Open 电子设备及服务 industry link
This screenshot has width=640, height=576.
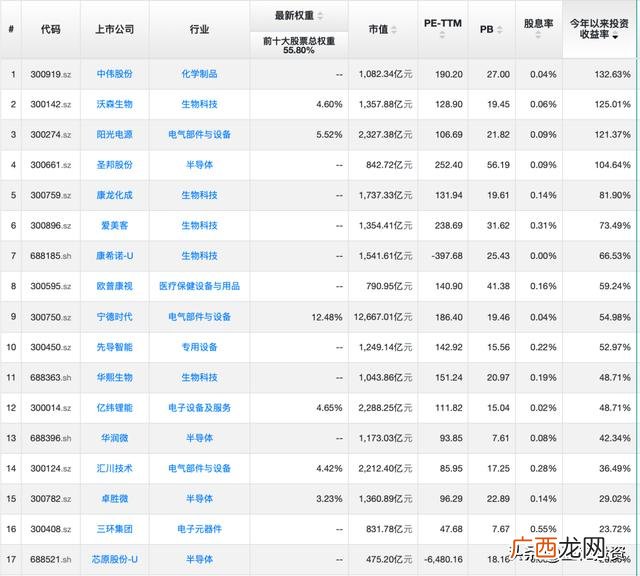199,407
